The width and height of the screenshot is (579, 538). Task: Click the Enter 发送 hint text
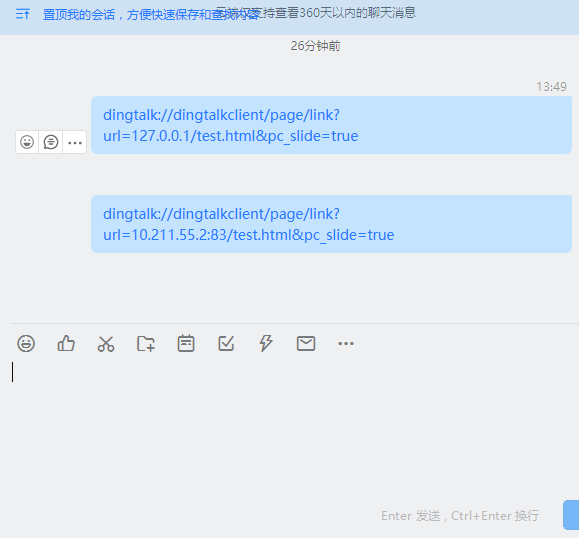coord(460,515)
